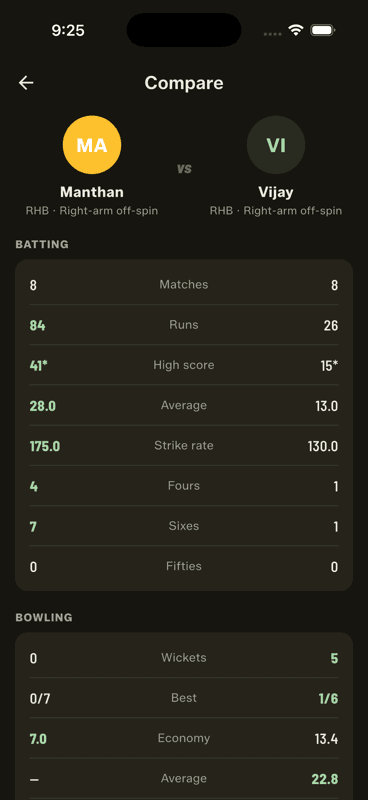Select Vijay's dark VI avatar
The width and height of the screenshot is (368, 800).
point(276,145)
